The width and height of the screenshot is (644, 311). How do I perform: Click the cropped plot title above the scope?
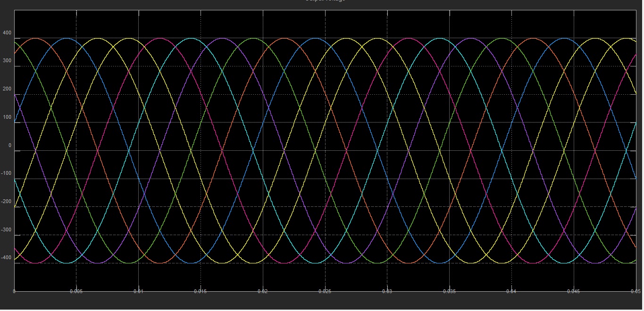(325, 1)
